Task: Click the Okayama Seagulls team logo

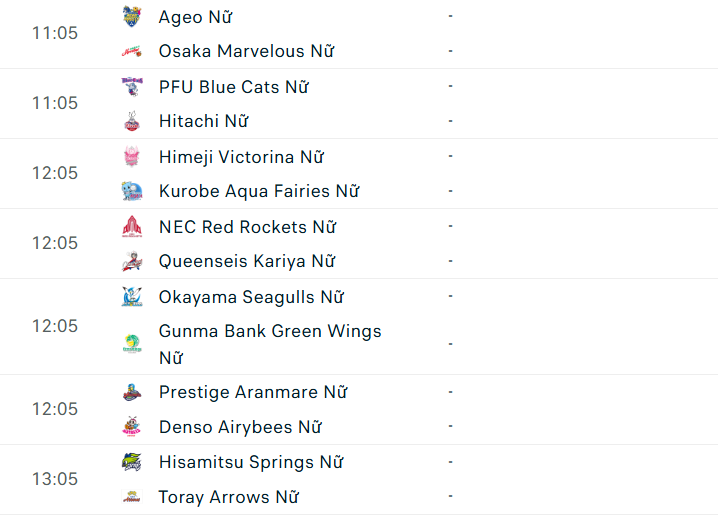Action: (132, 297)
